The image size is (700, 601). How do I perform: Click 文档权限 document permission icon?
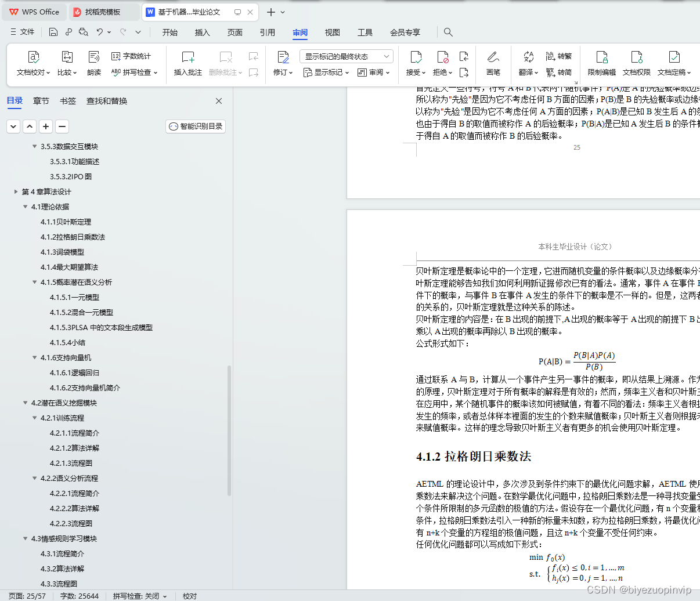(x=637, y=57)
